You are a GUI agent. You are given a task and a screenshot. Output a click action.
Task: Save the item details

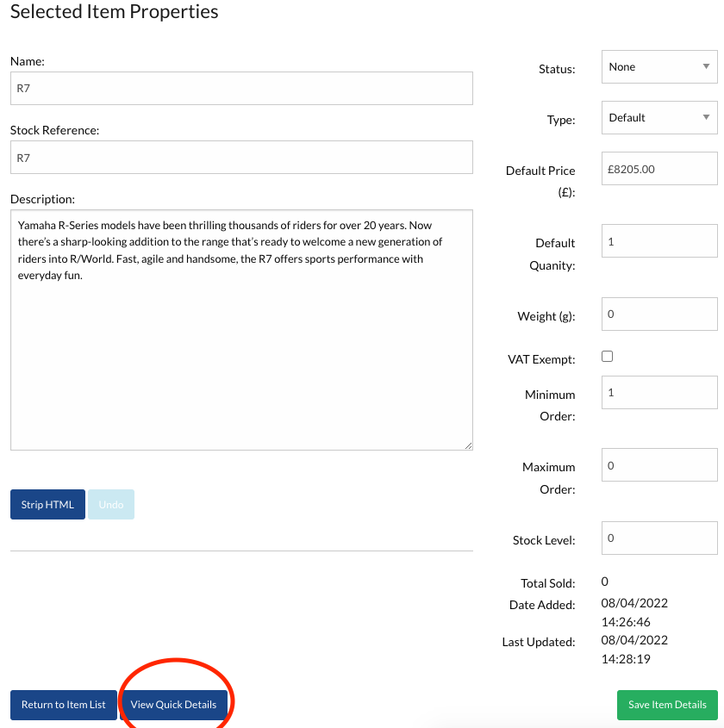(667, 705)
